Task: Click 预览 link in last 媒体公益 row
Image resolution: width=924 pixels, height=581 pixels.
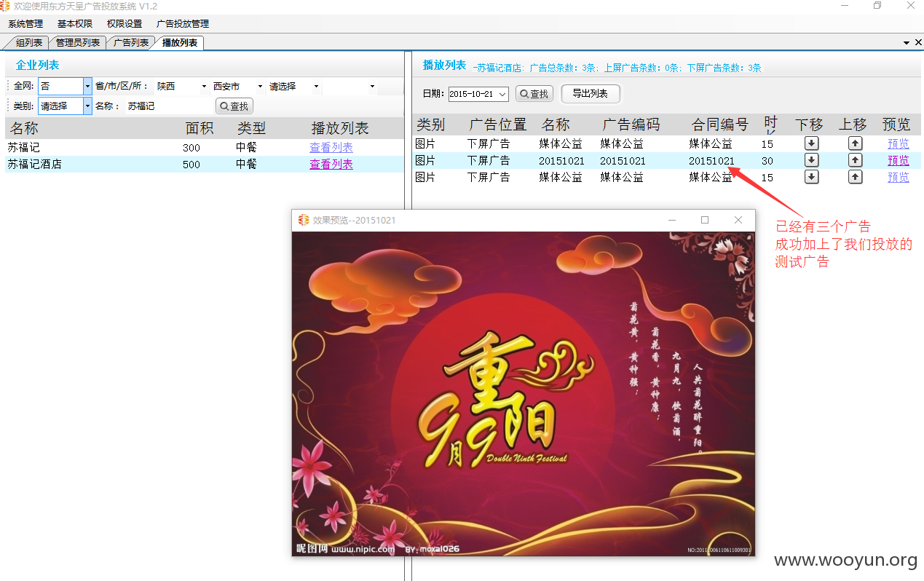Action: point(899,177)
